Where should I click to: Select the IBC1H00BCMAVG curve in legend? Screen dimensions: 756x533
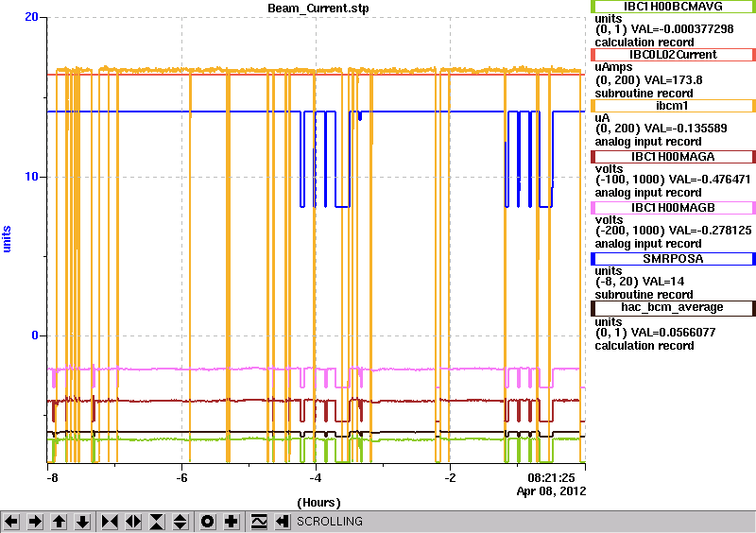click(673, 7)
